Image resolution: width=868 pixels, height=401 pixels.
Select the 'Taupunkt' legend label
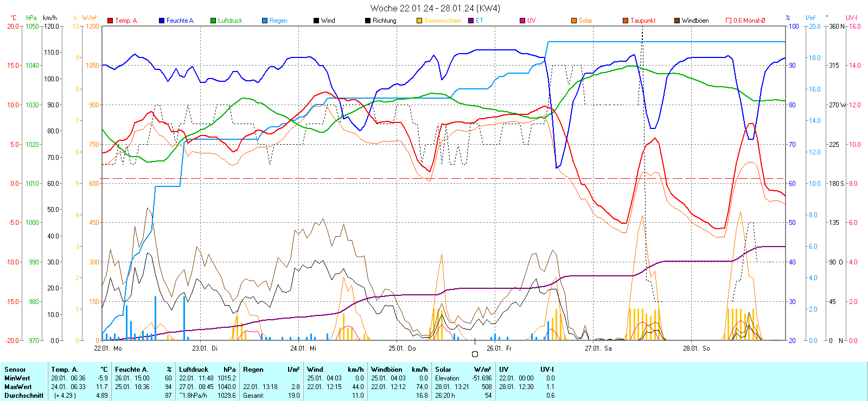[x=643, y=21]
